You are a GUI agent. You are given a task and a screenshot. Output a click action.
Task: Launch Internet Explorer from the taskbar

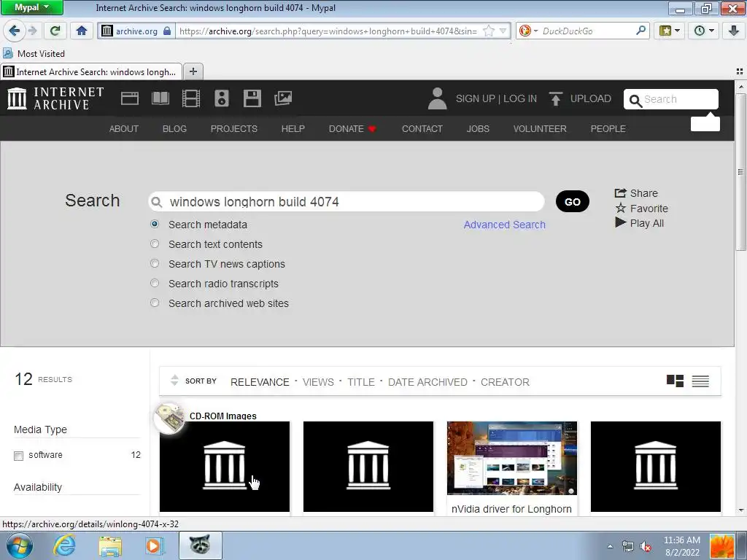coord(64,545)
